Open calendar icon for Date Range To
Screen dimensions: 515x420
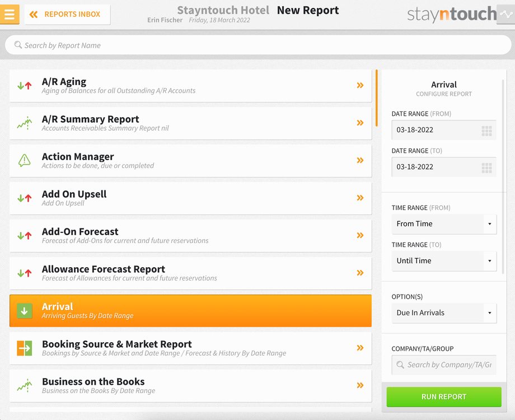486,167
